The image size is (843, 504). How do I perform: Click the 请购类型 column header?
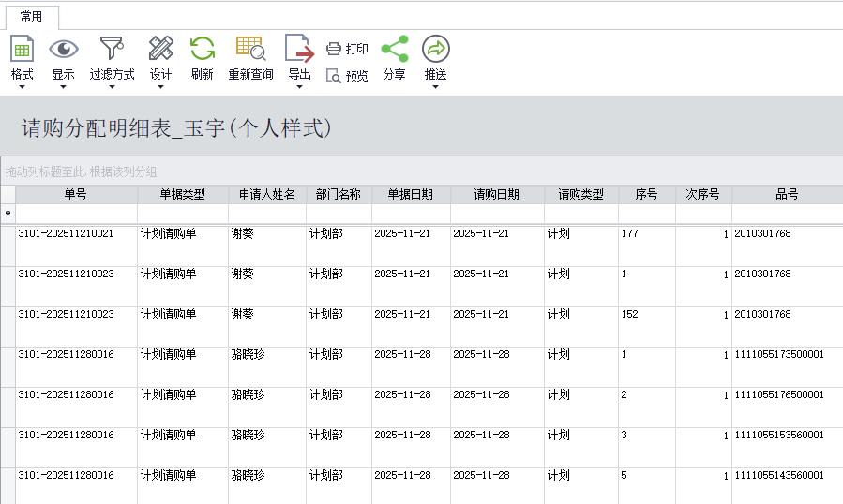pos(581,195)
